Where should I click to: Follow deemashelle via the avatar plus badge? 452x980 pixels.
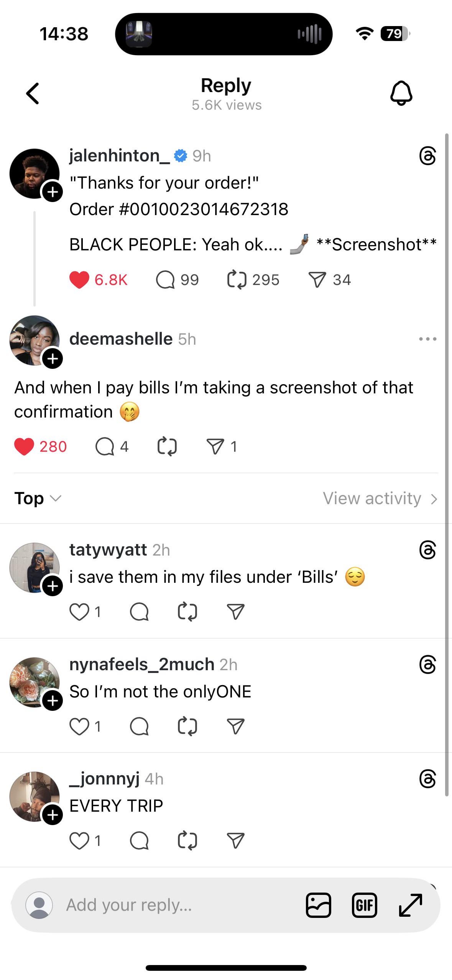pyautogui.click(x=53, y=359)
